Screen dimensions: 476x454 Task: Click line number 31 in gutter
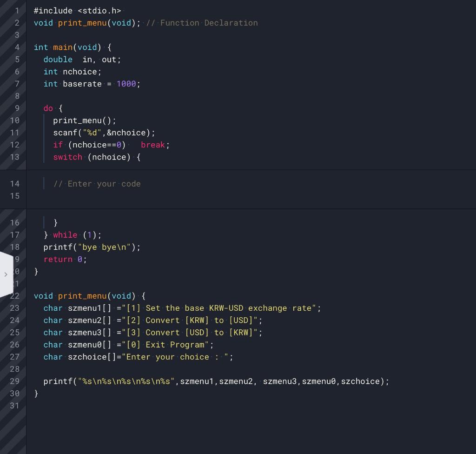click(14, 406)
